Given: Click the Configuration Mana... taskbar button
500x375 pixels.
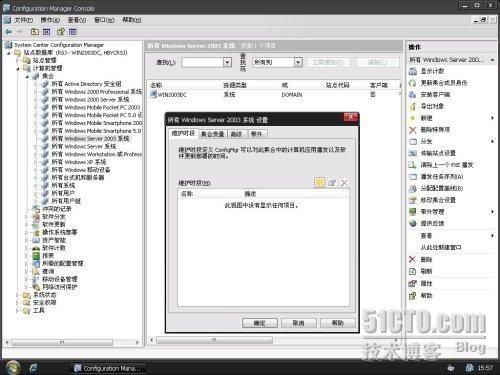Looking at the screenshot, I should 107,368.
